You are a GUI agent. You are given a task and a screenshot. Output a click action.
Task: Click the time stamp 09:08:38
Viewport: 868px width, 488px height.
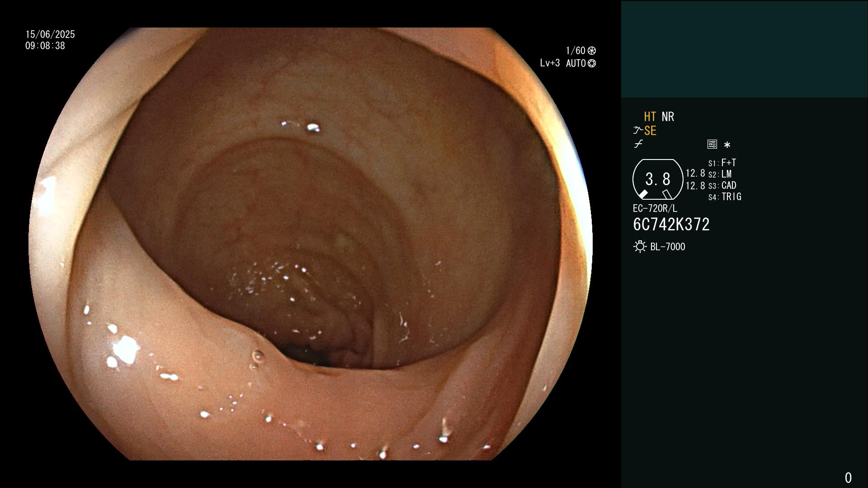(45, 46)
